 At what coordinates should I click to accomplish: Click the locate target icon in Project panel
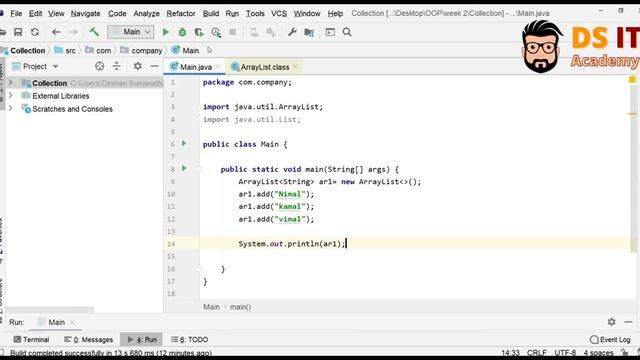(x=100, y=66)
